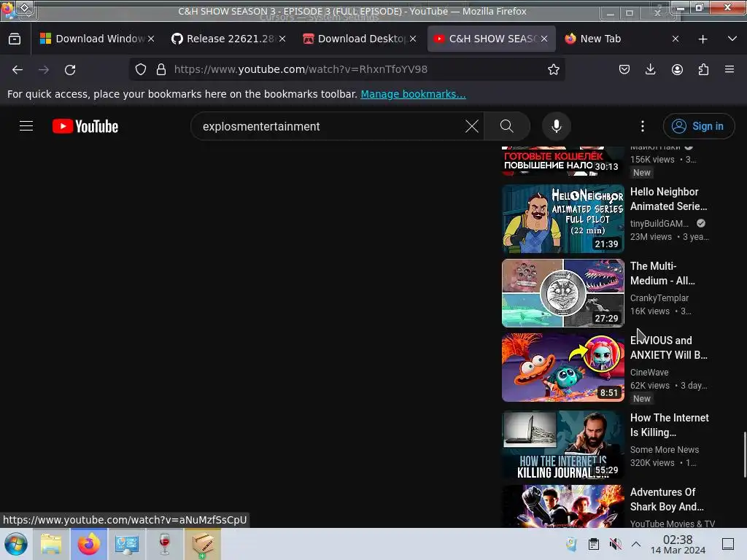
Task: Open Adventures Of Shark Boy thumbnail
Action: (562, 506)
